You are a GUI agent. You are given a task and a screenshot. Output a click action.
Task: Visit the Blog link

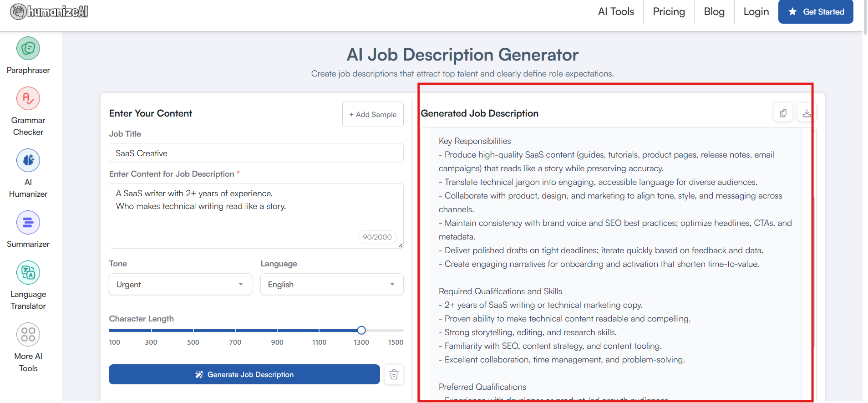click(714, 12)
